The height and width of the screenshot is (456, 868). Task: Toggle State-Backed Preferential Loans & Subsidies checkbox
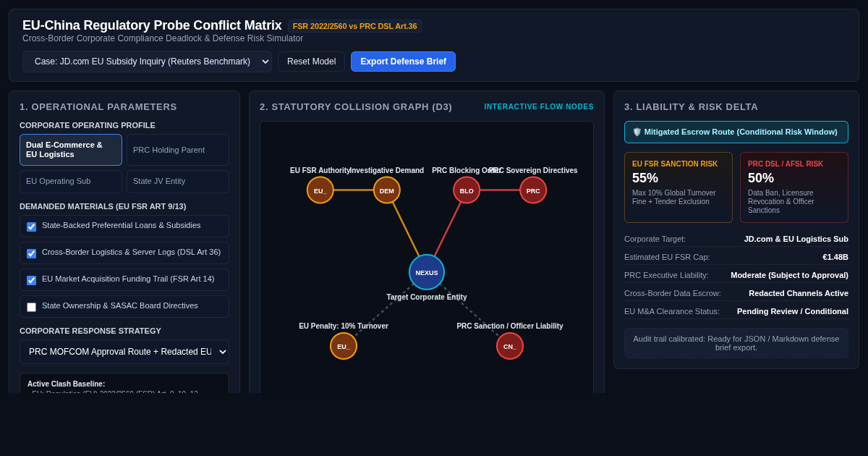(x=32, y=227)
